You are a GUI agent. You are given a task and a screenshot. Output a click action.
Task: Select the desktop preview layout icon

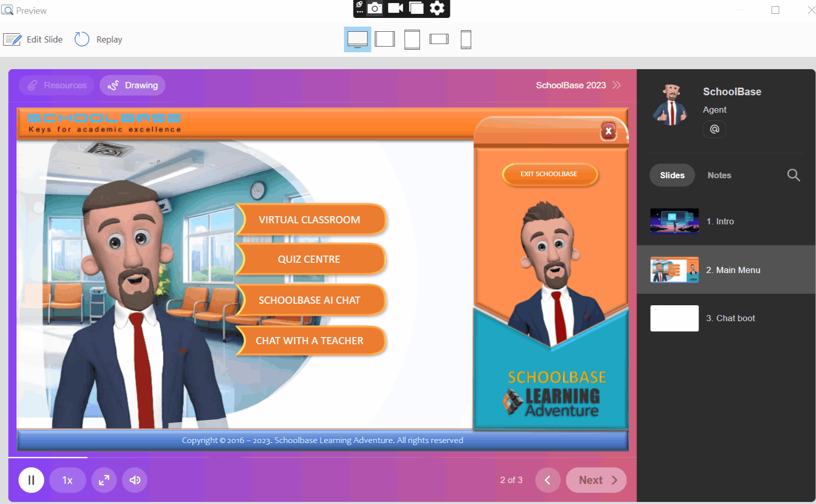tap(357, 39)
